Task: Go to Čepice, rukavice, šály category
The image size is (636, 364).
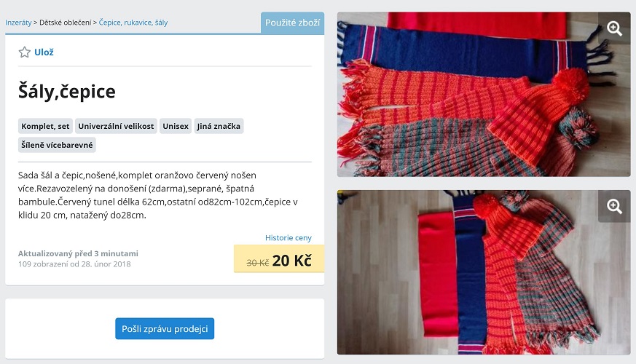Action: [x=133, y=23]
